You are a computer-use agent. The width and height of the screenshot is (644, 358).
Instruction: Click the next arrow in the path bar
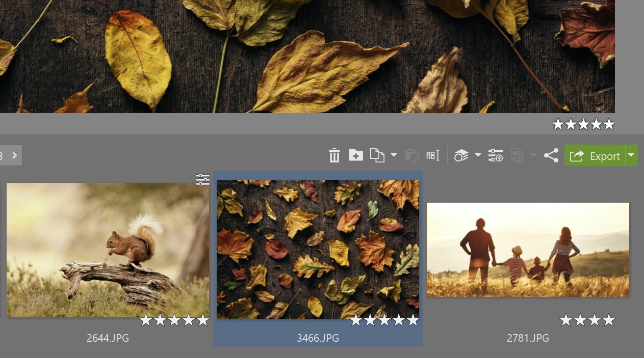click(14, 155)
